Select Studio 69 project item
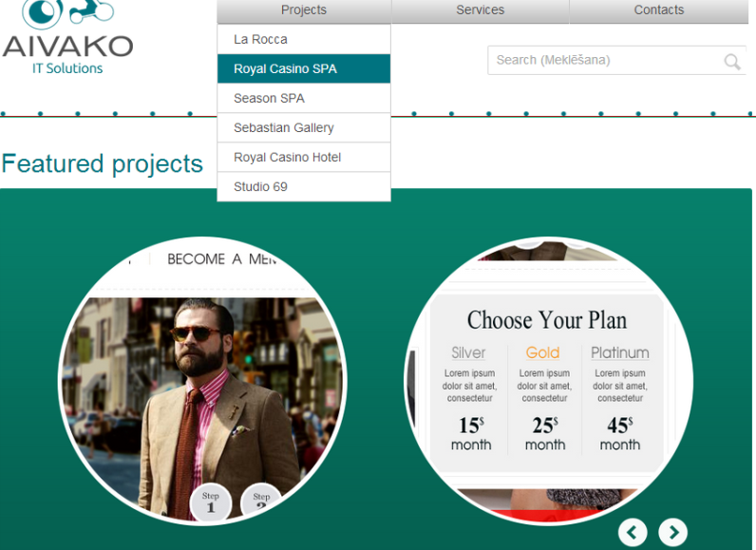Viewport: 756px width, 550px height. coord(304,186)
